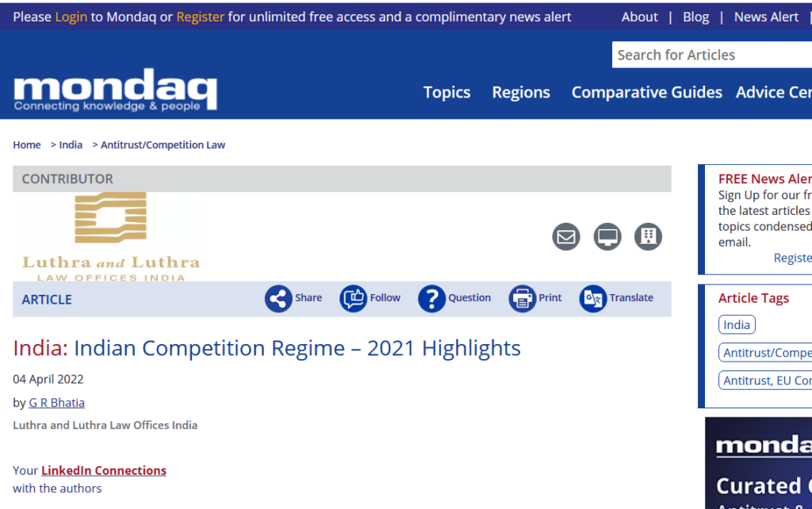Image resolution: width=812 pixels, height=509 pixels.
Task: Click the Question mark icon
Action: pyautogui.click(x=431, y=299)
